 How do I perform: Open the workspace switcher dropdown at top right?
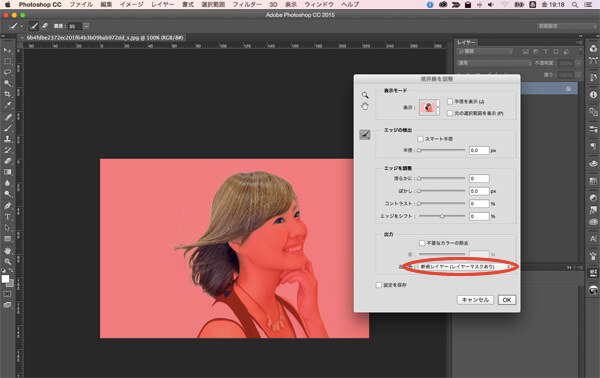pos(567,26)
